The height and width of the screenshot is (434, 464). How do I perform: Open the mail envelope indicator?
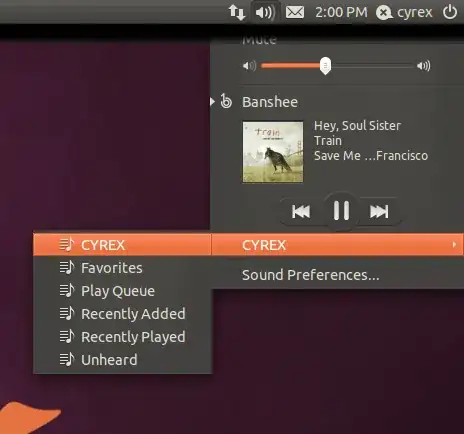pos(295,13)
